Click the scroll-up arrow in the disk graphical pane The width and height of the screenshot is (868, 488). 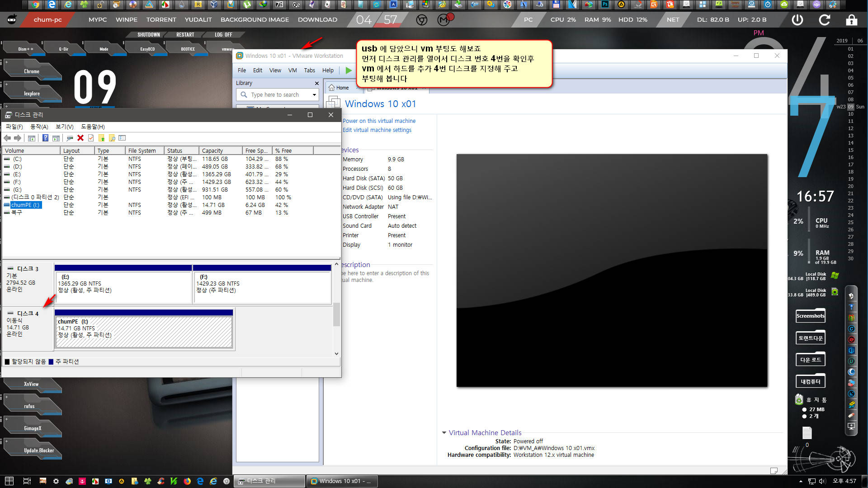(x=336, y=265)
